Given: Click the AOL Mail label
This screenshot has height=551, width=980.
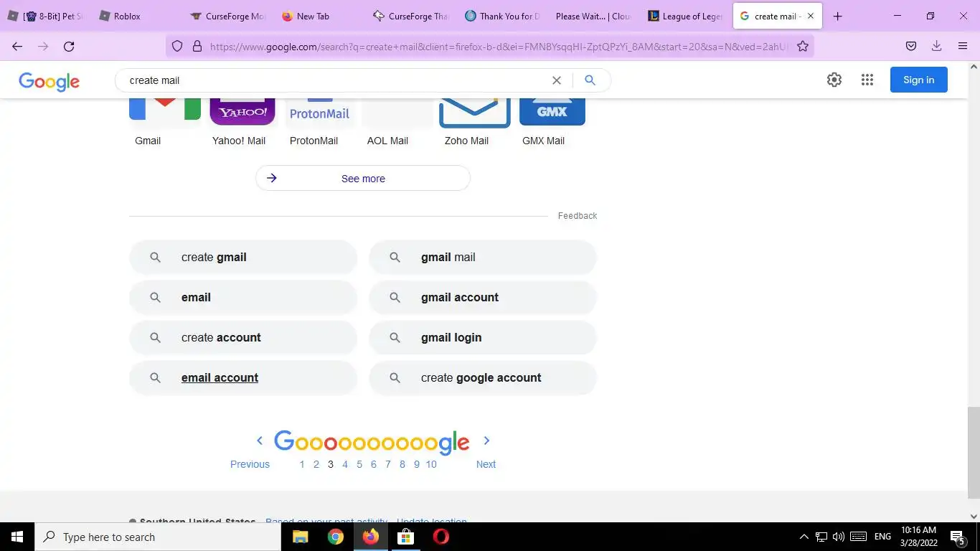Looking at the screenshot, I should (x=387, y=141).
